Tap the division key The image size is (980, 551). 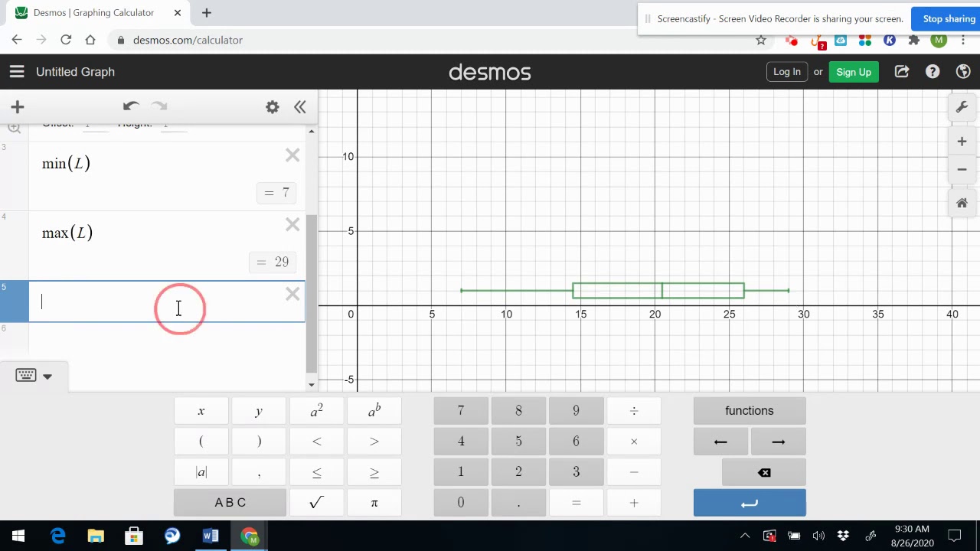click(x=634, y=411)
